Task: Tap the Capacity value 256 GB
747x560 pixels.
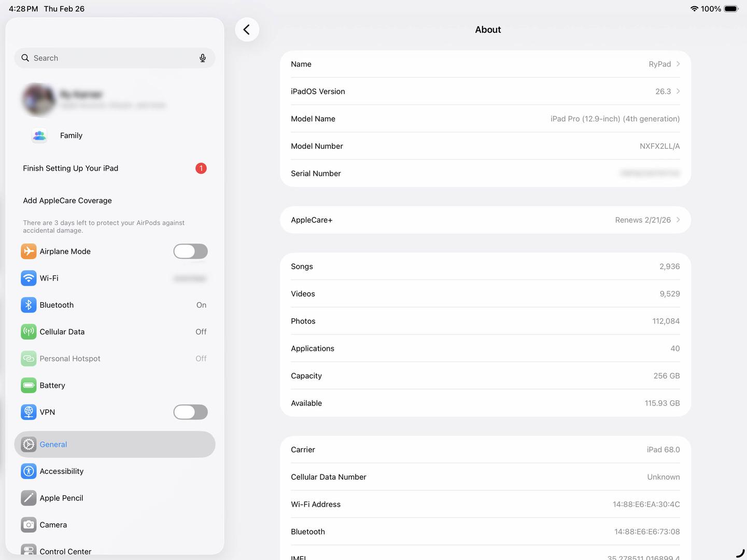Action: [667, 376]
